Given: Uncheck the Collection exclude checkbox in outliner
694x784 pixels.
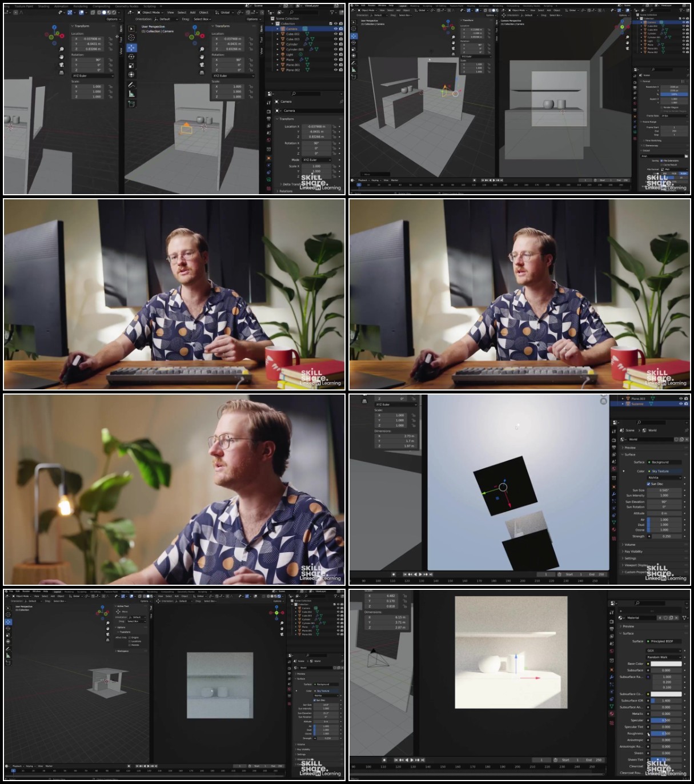Looking at the screenshot, I should [x=330, y=23].
